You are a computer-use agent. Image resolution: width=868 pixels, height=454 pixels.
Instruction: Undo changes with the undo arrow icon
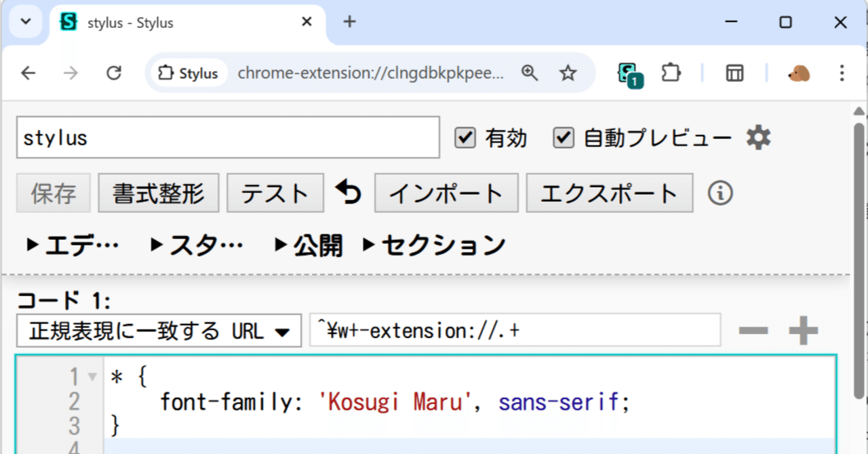point(348,192)
